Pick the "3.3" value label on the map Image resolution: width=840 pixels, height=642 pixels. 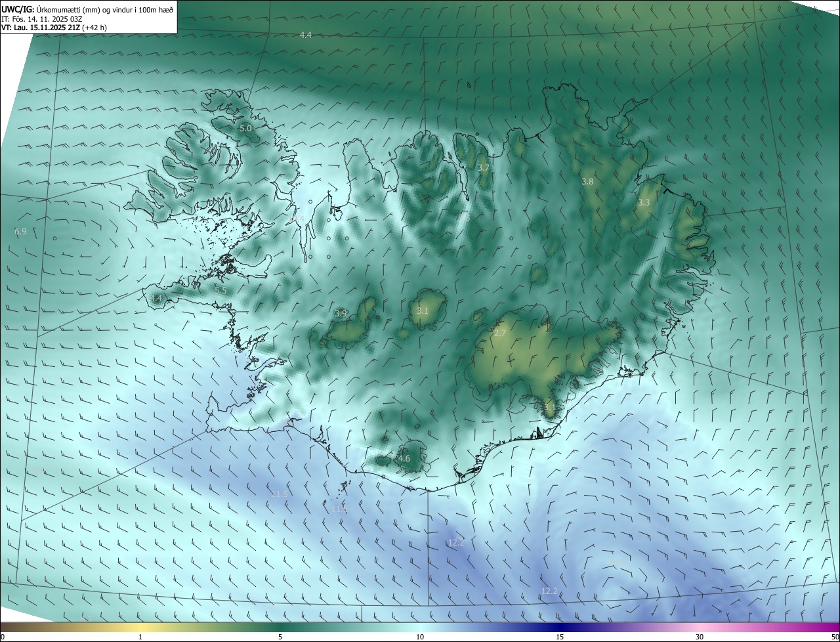coord(644,203)
